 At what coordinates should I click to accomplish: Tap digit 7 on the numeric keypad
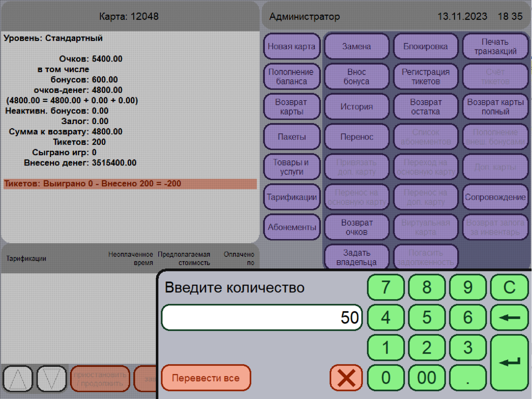tap(386, 287)
